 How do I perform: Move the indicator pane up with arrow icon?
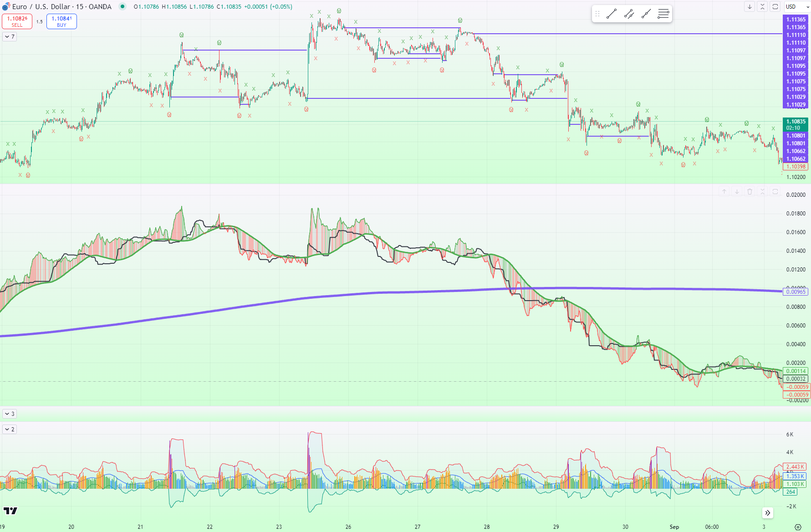click(x=724, y=191)
